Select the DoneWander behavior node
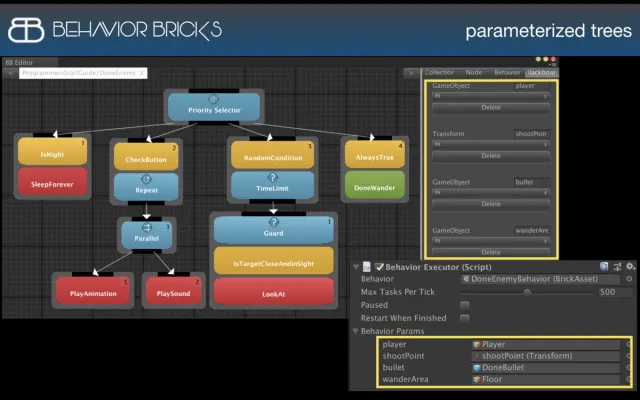640x400 pixels. click(375, 185)
